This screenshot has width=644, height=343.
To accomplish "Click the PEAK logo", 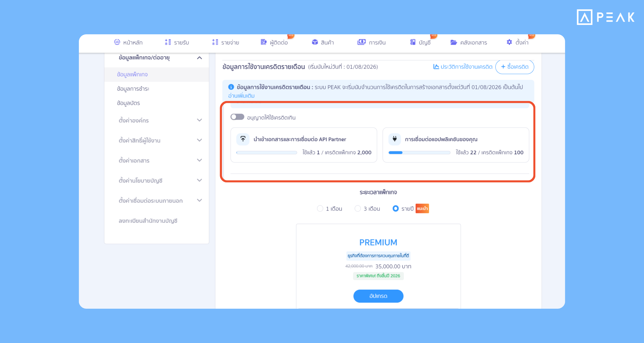I will 606,17.
